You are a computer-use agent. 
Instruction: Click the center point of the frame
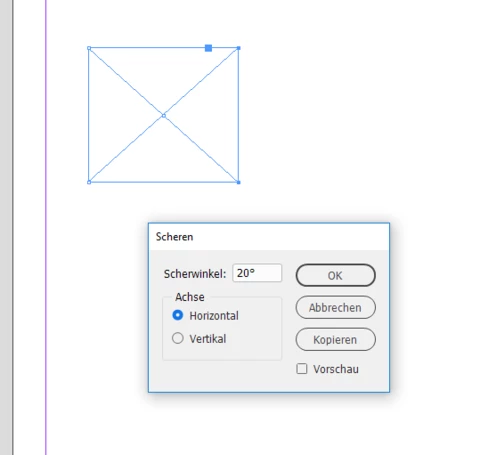164,116
